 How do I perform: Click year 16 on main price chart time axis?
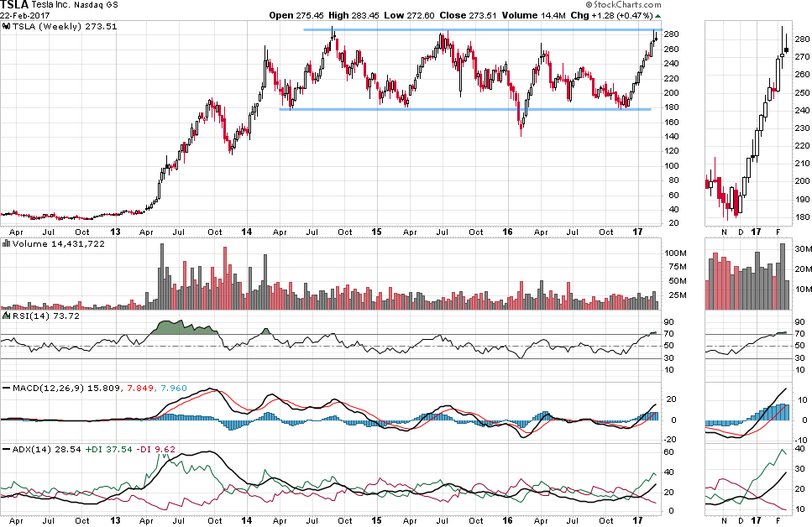click(507, 232)
